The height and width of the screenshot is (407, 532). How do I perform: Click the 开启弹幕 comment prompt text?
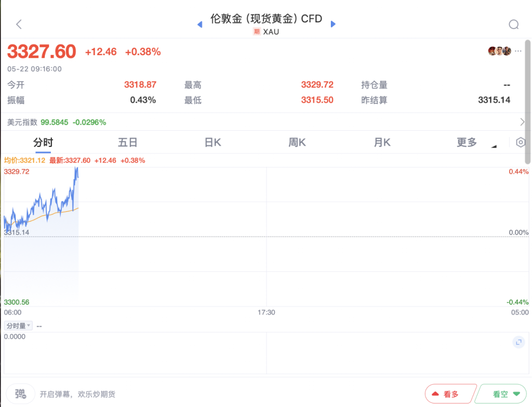(x=77, y=394)
